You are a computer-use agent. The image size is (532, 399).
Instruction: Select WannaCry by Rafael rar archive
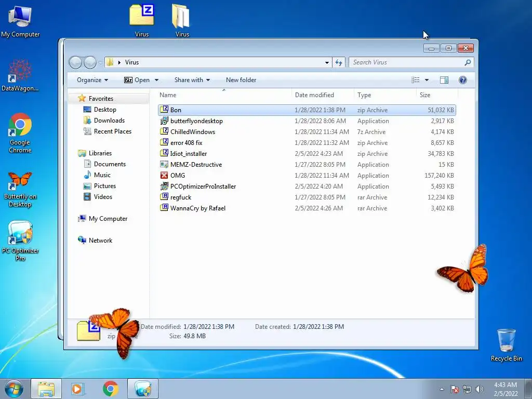click(x=307, y=208)
